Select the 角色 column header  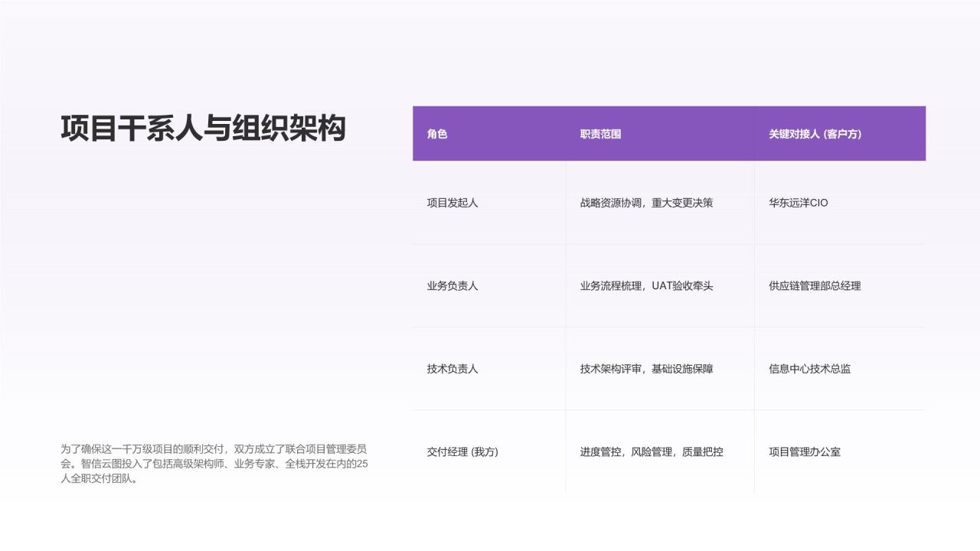[x=489, y=134]
